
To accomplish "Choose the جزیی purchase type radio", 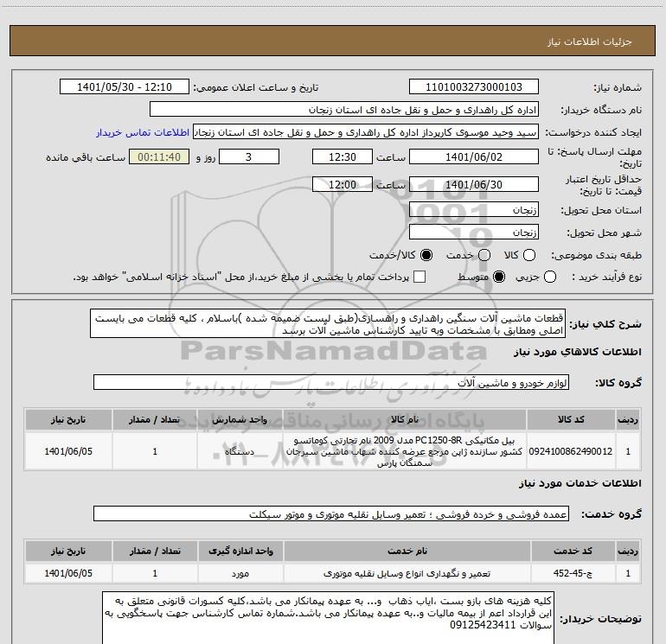I will 550,277.
